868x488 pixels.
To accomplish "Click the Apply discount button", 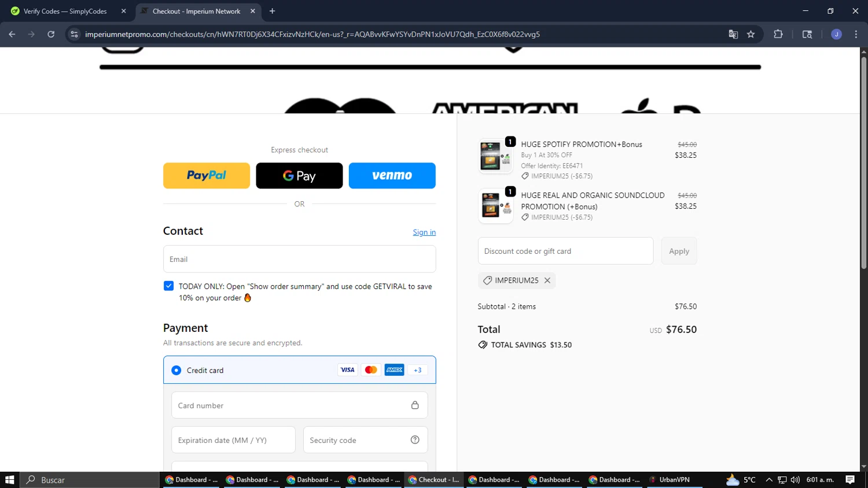I will click(x=679, y=251).
